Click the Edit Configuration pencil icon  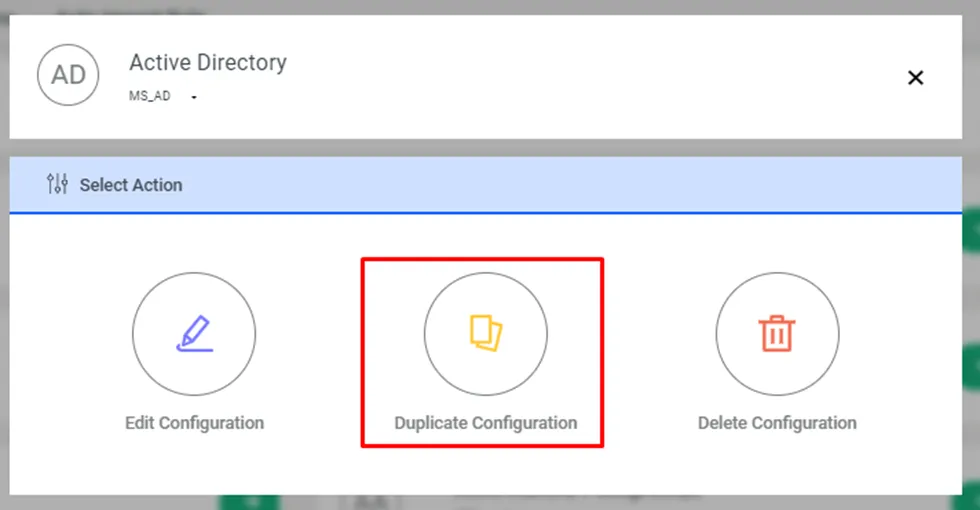[194, 334]
